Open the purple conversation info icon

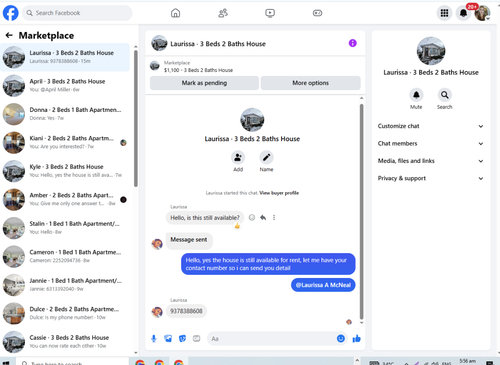pyautogui.click(x=353, y=43)
